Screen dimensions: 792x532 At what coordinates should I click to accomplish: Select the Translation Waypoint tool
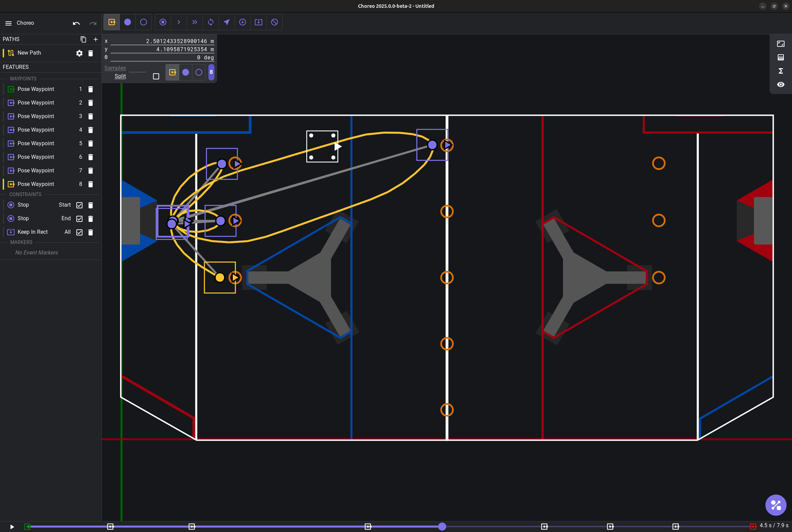coord(128,22)
